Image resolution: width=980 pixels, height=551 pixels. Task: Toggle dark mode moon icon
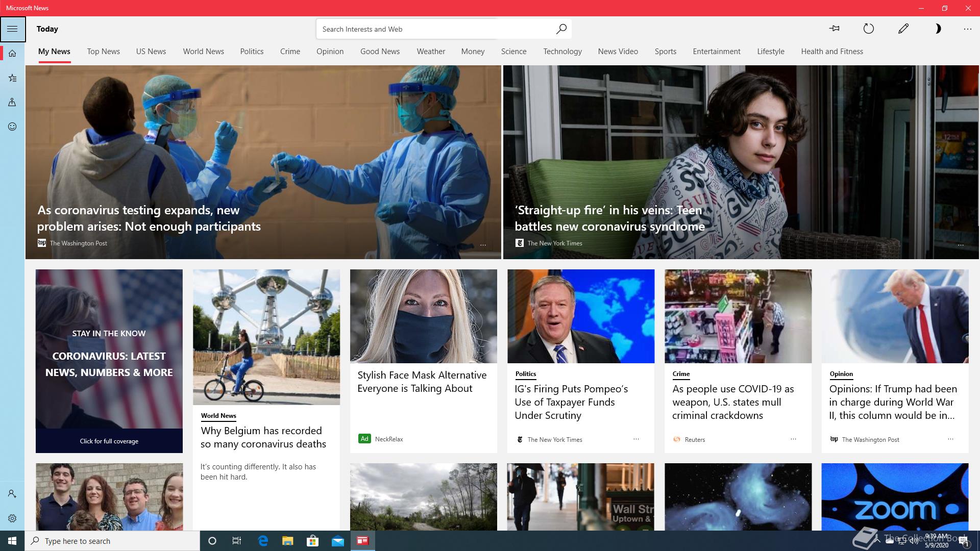938,29
